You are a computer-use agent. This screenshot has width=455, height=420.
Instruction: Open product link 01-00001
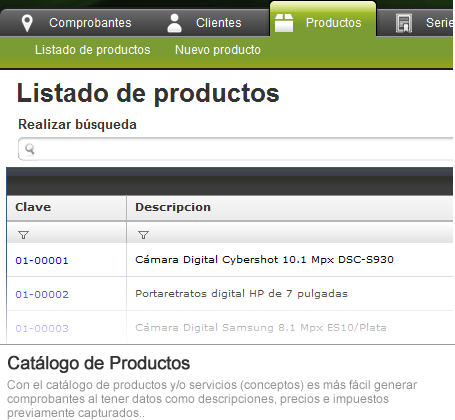[x=42, y=260]
